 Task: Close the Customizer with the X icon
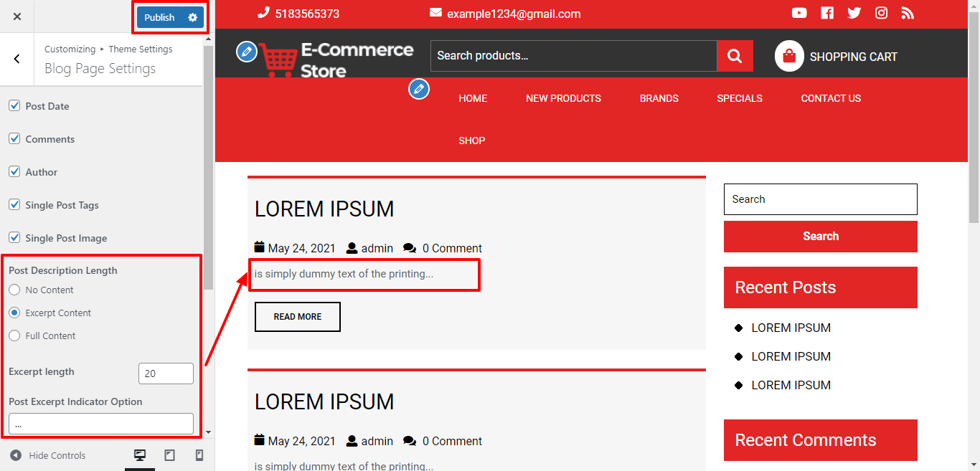pyautogui.click(x=17, y=16)
